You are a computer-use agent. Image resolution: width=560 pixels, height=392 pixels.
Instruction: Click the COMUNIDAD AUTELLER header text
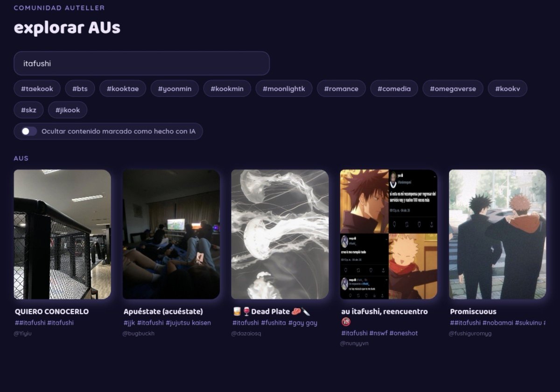[x=59, y=8]
